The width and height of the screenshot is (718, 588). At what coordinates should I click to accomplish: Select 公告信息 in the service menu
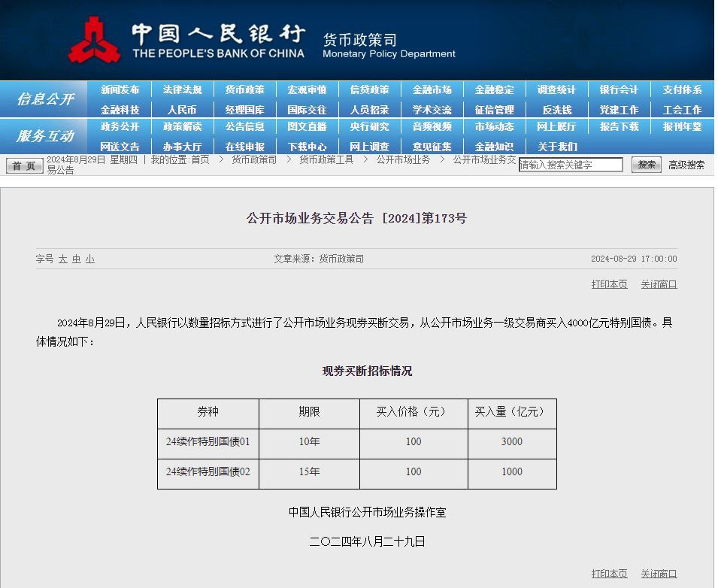click(245, 127)
